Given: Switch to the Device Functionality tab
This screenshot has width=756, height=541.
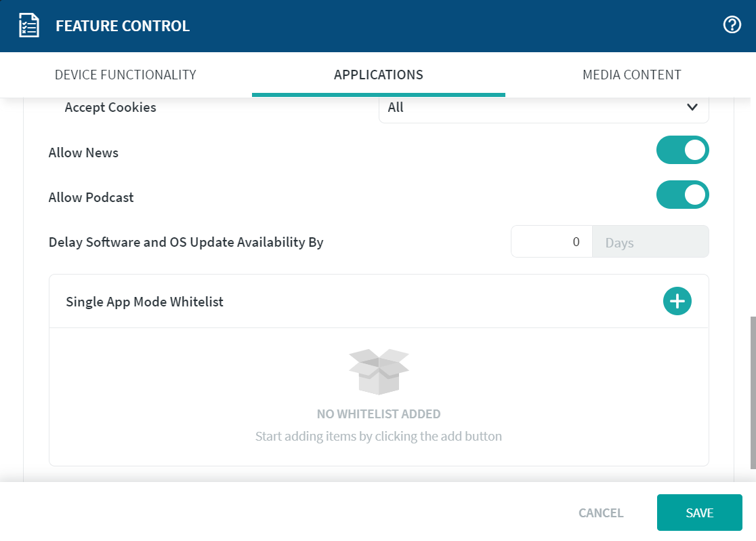Looking at the screenshot, I should coord(125,75).
